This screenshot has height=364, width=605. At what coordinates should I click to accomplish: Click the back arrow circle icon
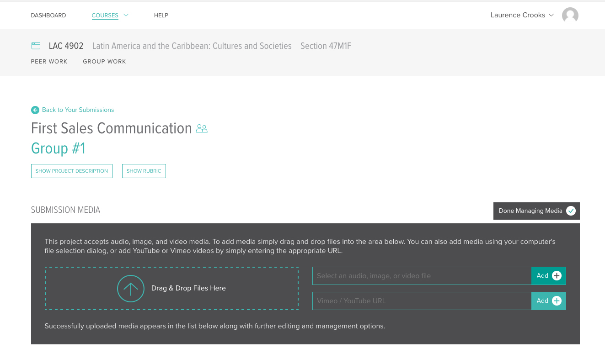pyautogui.click(x=35, y=110)
